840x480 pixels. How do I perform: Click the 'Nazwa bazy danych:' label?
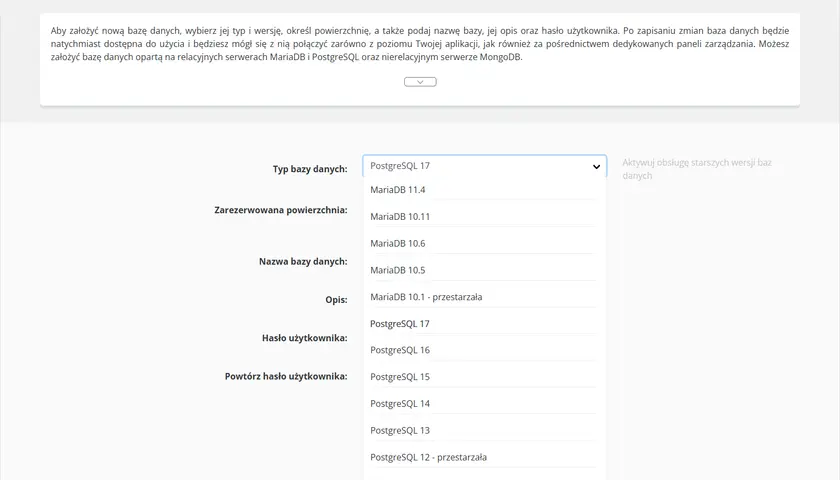[303, 261]
